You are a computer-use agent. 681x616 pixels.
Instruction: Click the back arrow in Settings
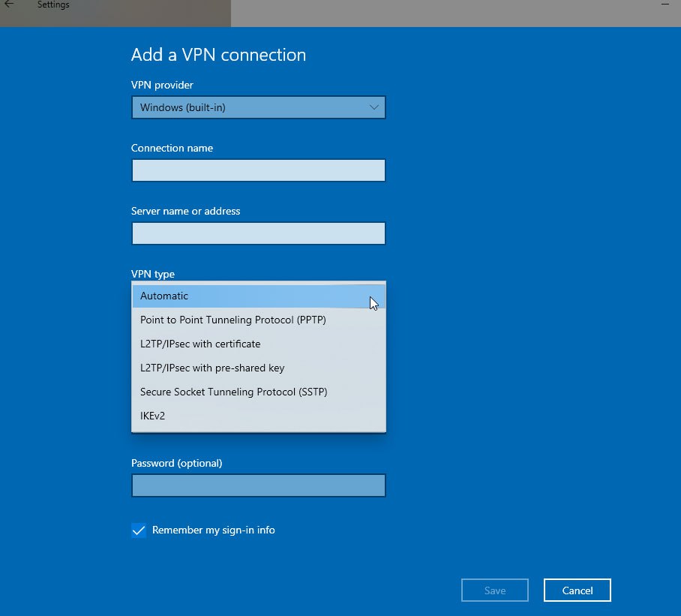[9, 4]
